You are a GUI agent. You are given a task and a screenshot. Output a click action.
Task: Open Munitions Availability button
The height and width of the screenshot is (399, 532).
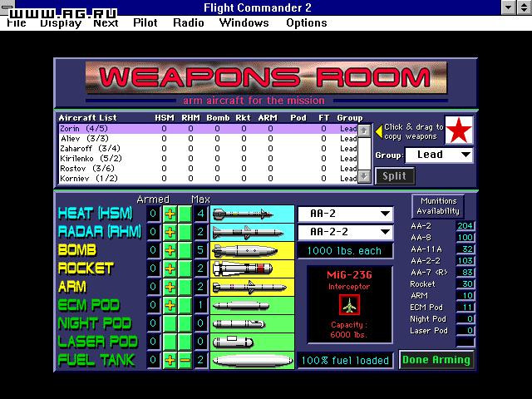point(438,206)
